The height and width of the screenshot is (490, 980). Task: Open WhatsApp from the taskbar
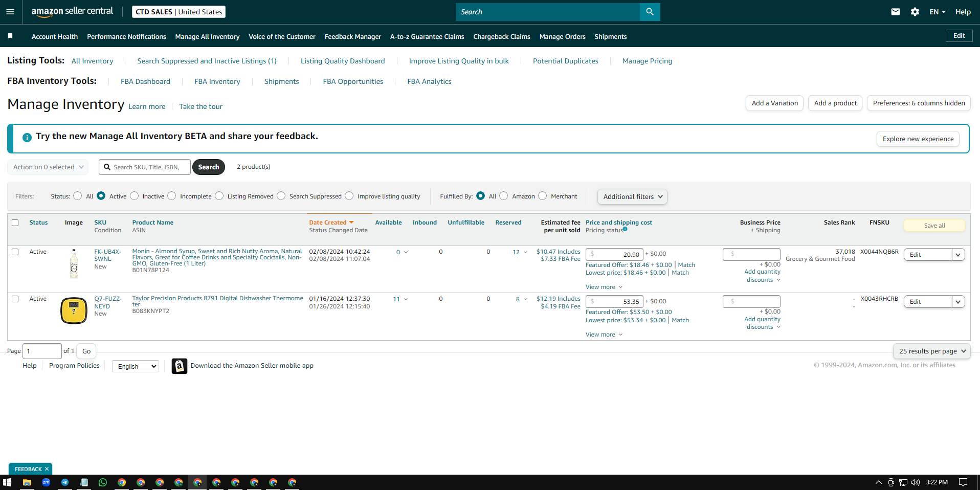(103, 482)
